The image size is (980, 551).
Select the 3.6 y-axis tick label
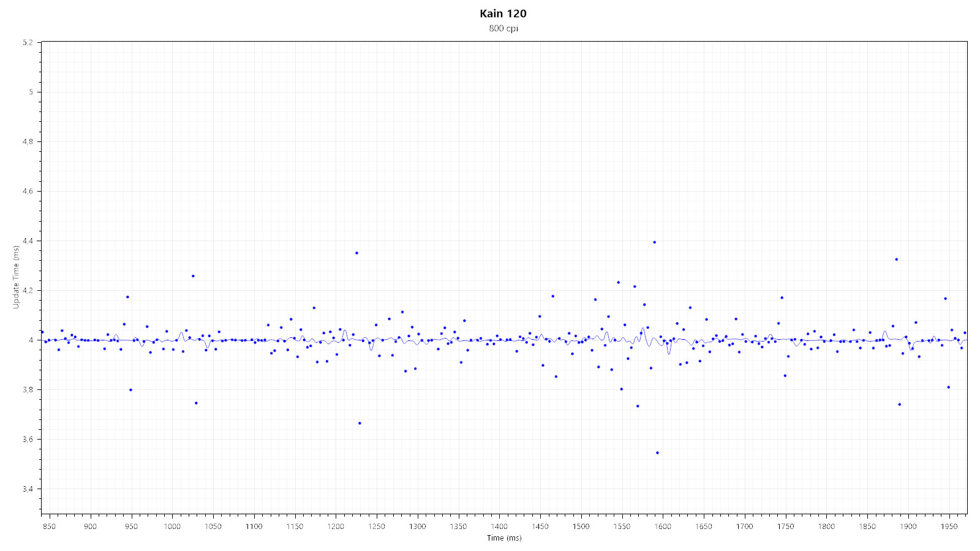tap(28, 439)
